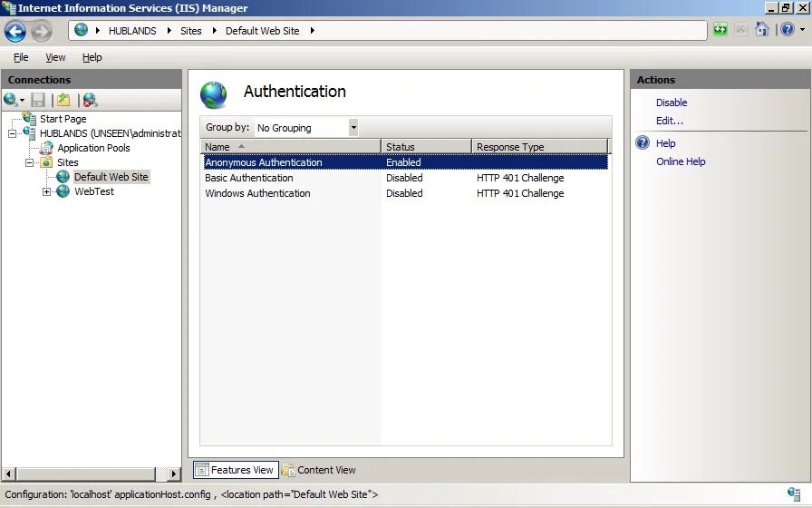The width and height of the screenshot is (812, 508).
Task: Sort by Response Type column header
Action: (539, 147)
